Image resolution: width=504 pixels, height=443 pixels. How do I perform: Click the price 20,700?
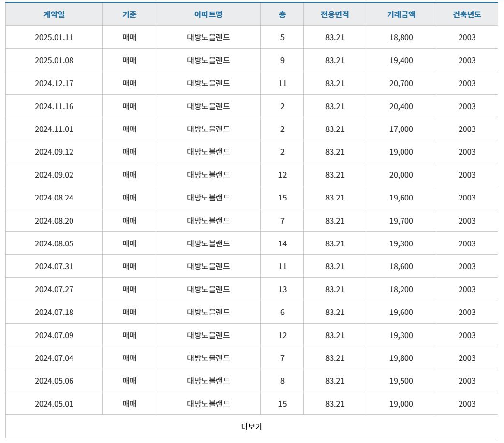401,83
